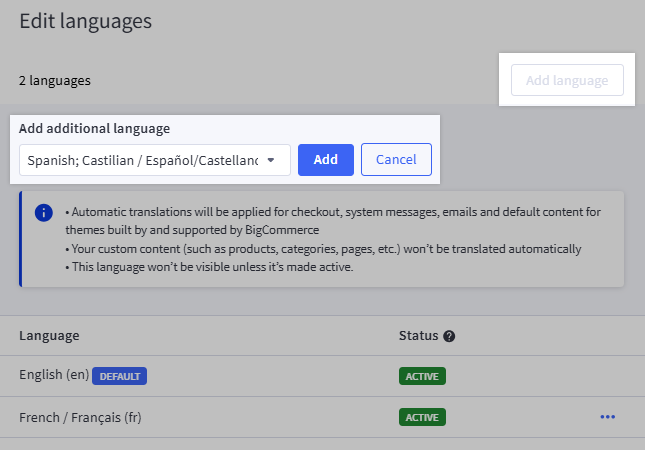Viewport: 645px width, 450px height.
Task: Click the ACTIVE status badge for English
Action: click(422, 376)
